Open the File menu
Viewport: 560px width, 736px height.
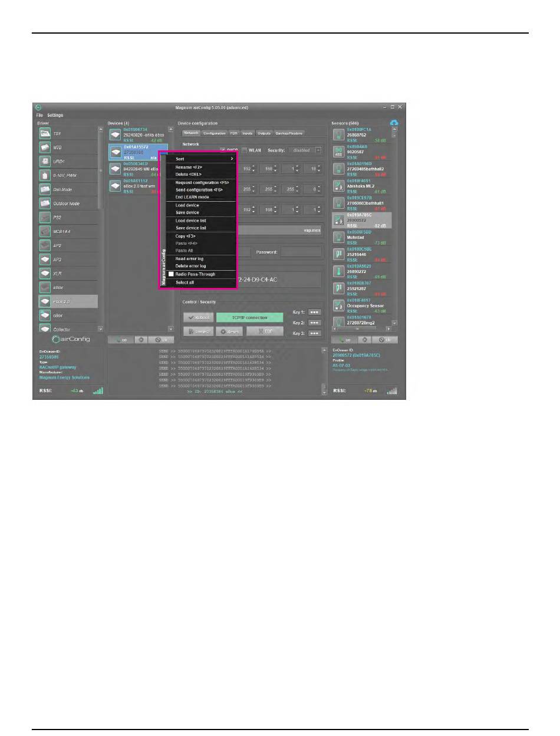point(39,115)
